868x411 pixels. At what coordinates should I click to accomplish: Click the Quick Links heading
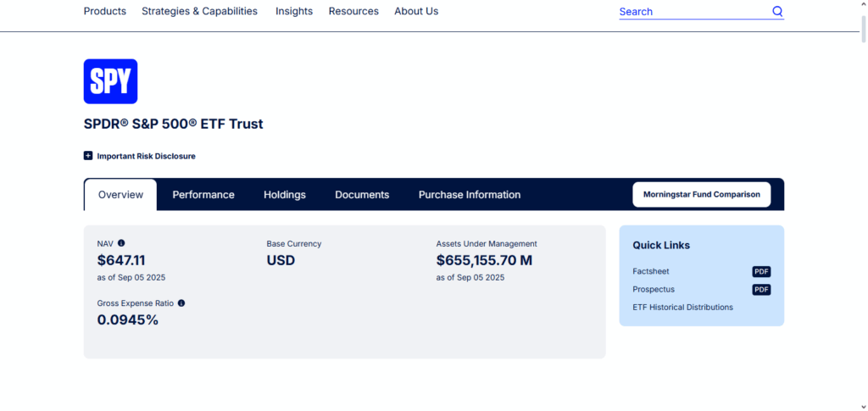click(x=661, y=245)
